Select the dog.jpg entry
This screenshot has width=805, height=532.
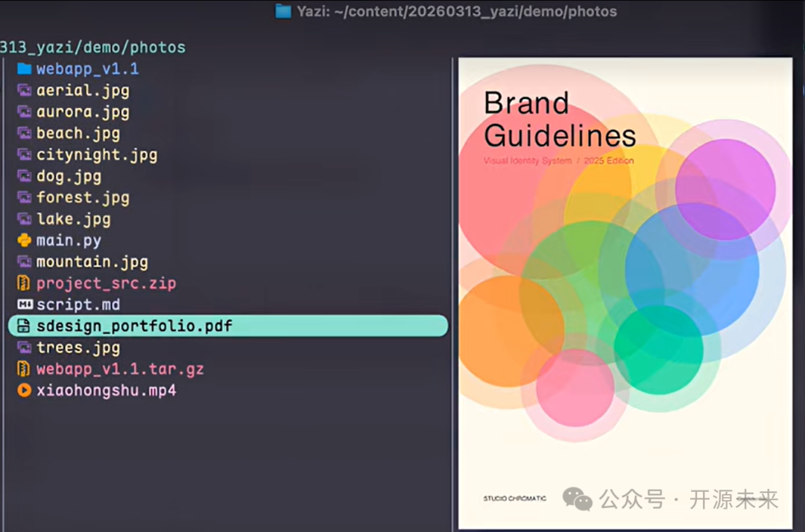[69, 177]
